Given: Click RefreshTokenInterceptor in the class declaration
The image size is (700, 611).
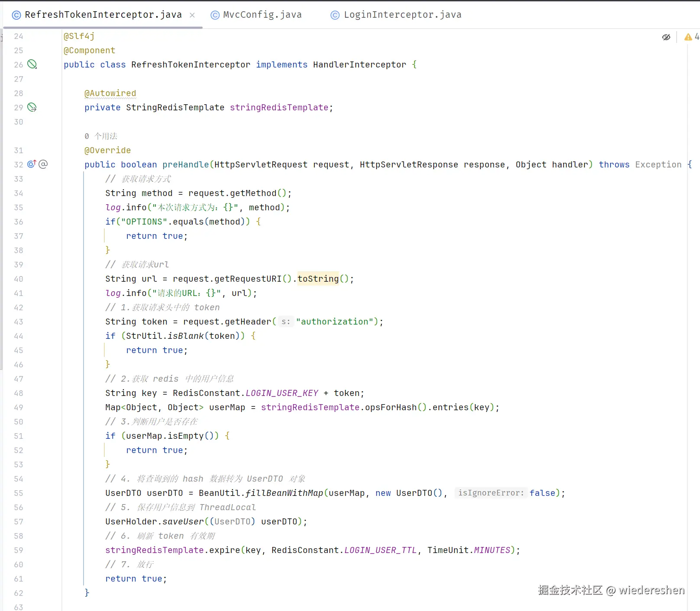Looking at the screenshot, I should point(191,64).
